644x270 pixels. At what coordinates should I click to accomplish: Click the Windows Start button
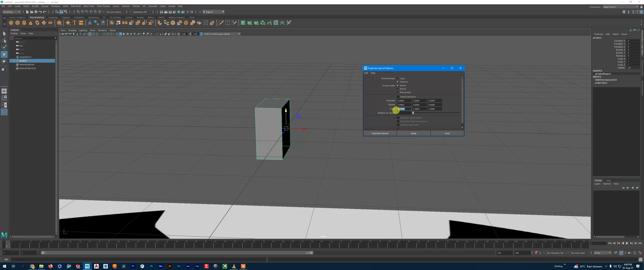click(4, 266)
